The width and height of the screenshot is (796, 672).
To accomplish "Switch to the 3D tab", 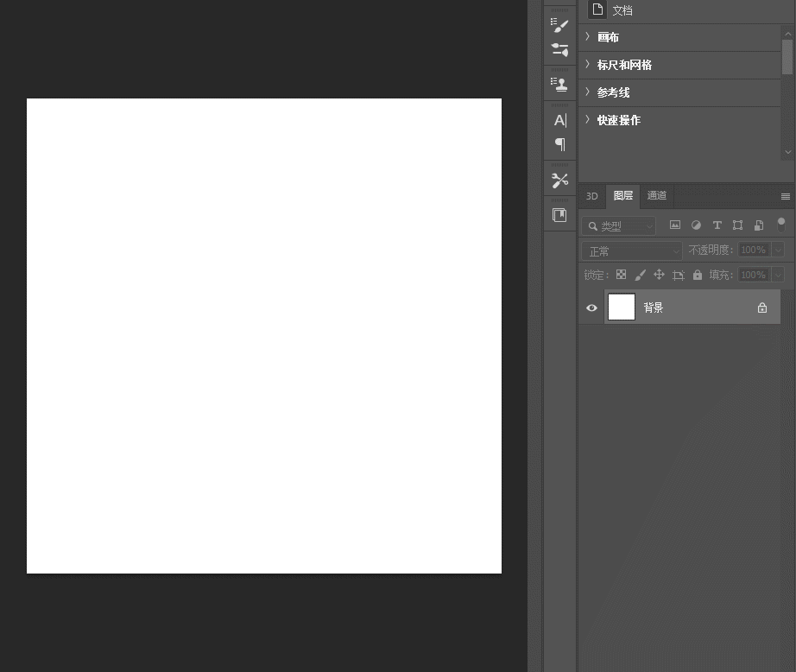I will coord(592,196).
